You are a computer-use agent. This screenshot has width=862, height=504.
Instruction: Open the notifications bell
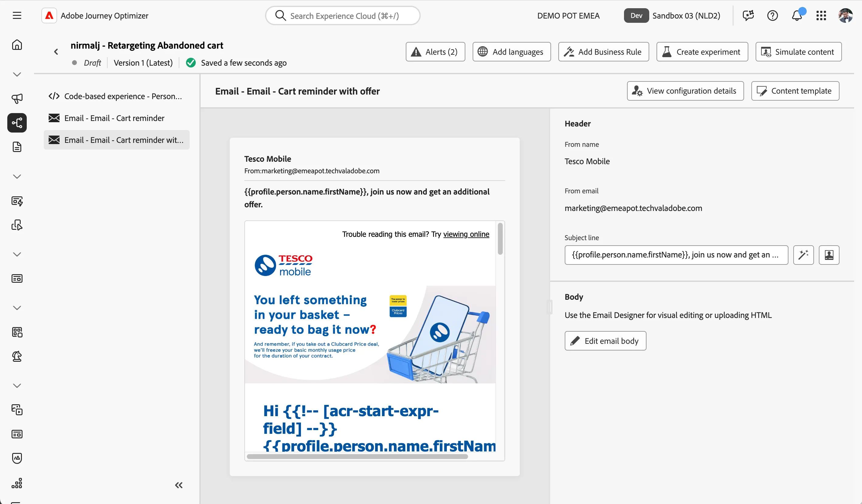pos(797,16)
